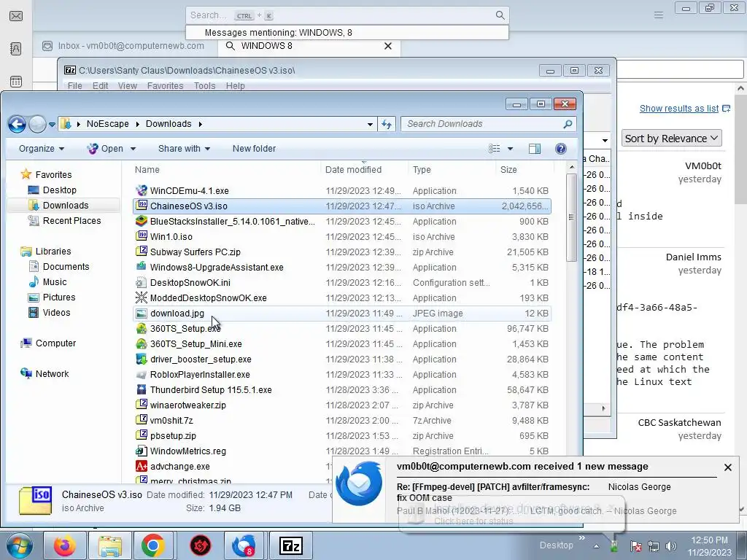This screenshot has height=560, width=747.
Task: Open address bar history dropdown
Action: pos(370,124)
